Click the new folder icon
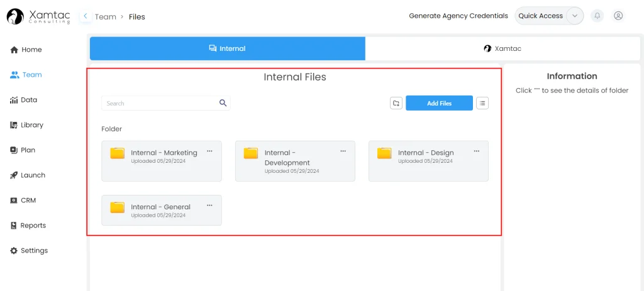This screenshot has width=644, height=291. [x=396, y=103]
